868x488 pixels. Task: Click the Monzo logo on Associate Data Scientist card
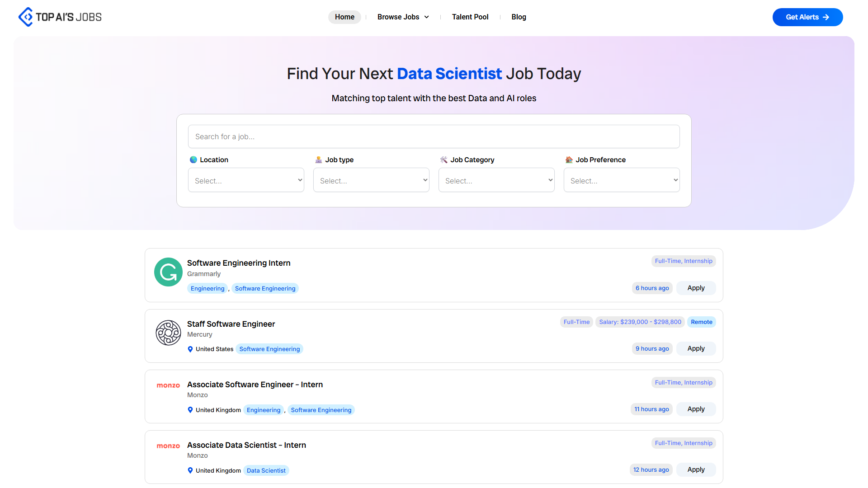(168, 446)
